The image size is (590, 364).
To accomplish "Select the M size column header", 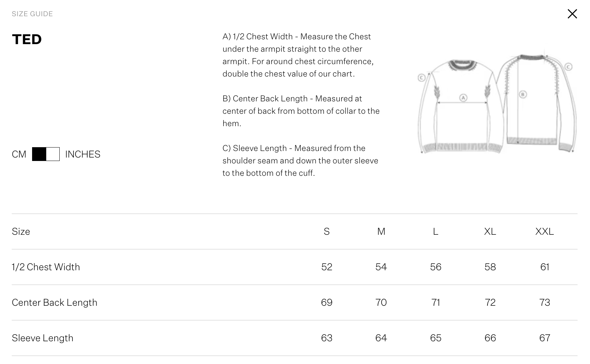I will pyautogui.click(x=381, y=231).
